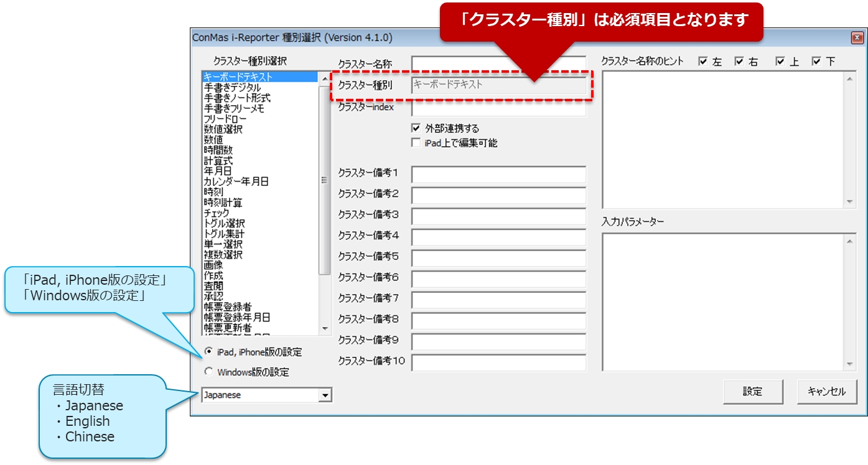Click the 設定 button

pyautogui.click(x=752, y=392)
